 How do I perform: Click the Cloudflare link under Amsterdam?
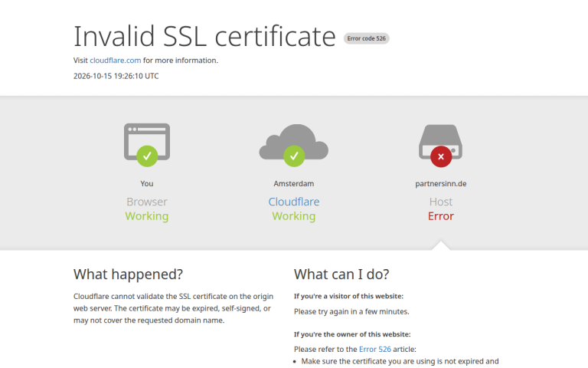click(294, 202)
